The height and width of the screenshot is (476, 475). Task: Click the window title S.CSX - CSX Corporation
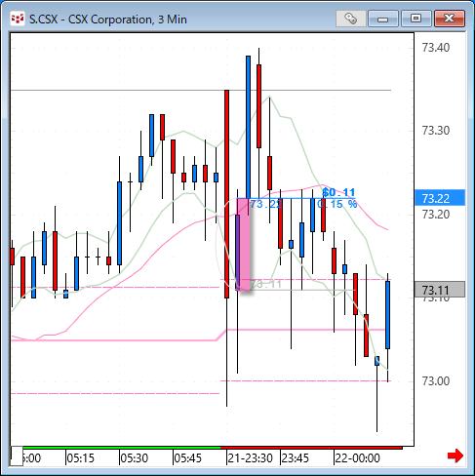click(x=108, y=20)
